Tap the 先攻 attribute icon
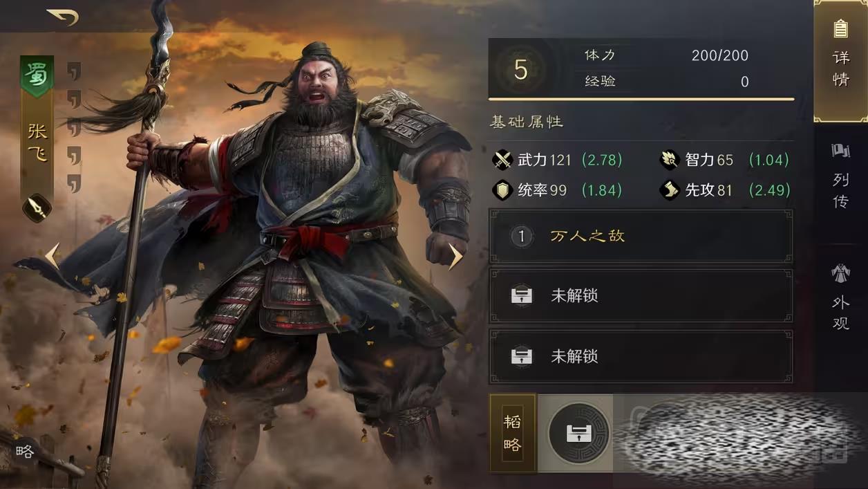This screenshot has width=868, height=489. (x=669, y=190)
